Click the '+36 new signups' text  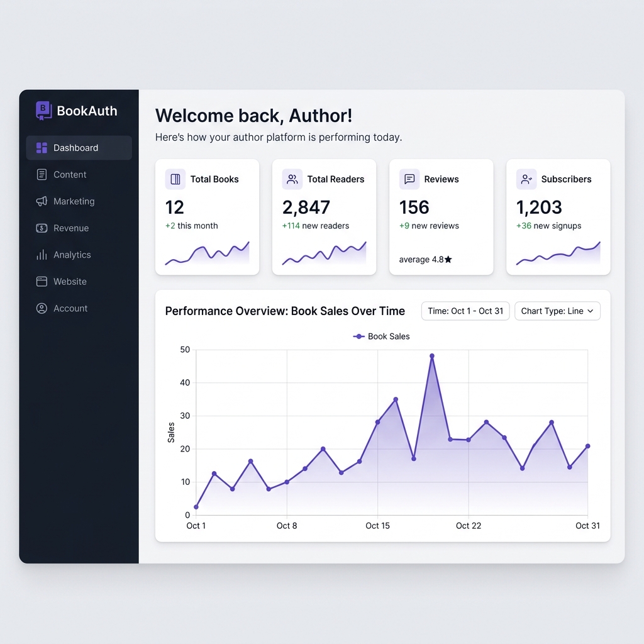(x=548, y=226)
